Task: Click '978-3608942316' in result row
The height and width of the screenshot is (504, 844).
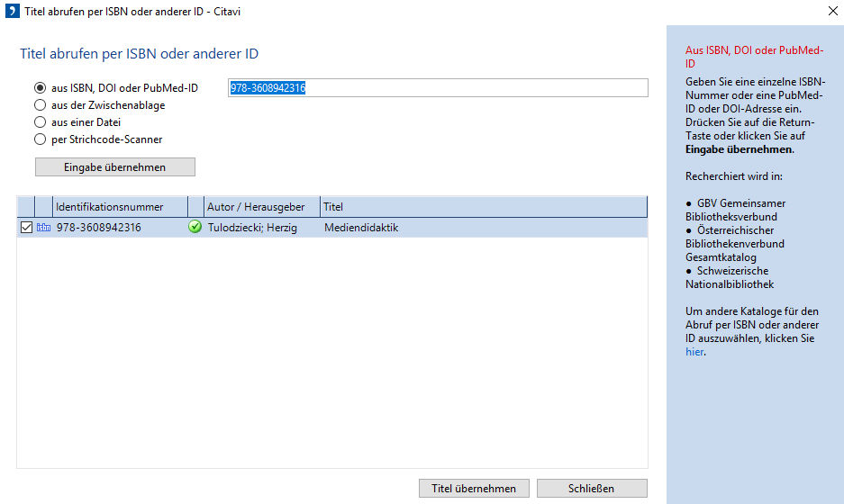Action: (99, 228)
